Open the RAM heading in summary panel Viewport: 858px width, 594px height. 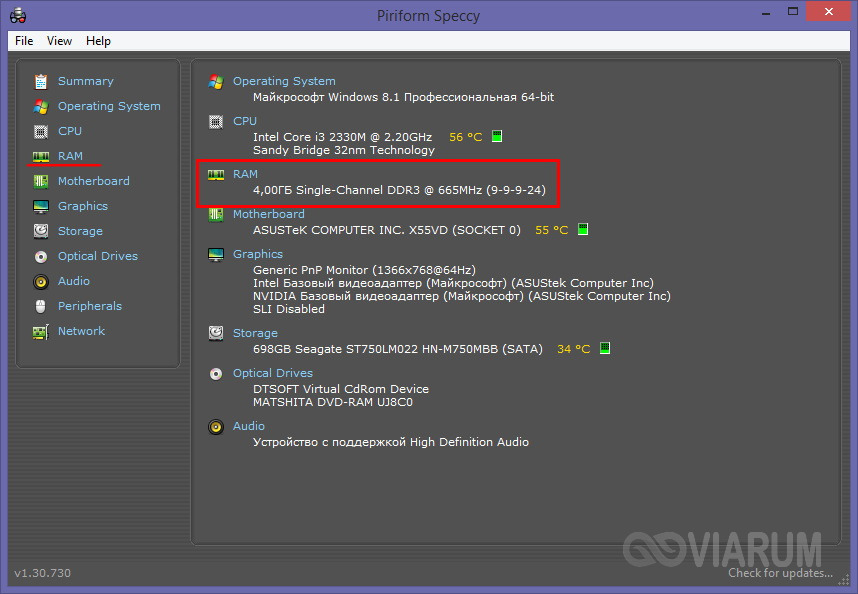245,174
